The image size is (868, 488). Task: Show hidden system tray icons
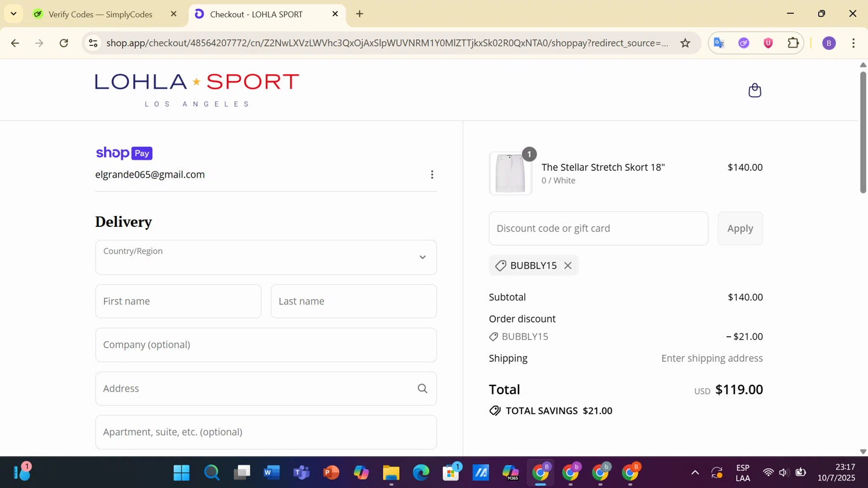click(695, 473)
